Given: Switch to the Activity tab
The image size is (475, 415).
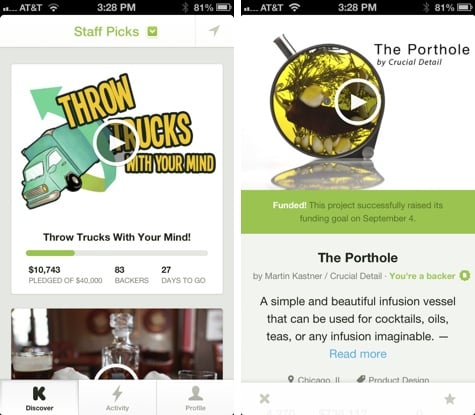Looking at the screenshot, I should (117, 398).
